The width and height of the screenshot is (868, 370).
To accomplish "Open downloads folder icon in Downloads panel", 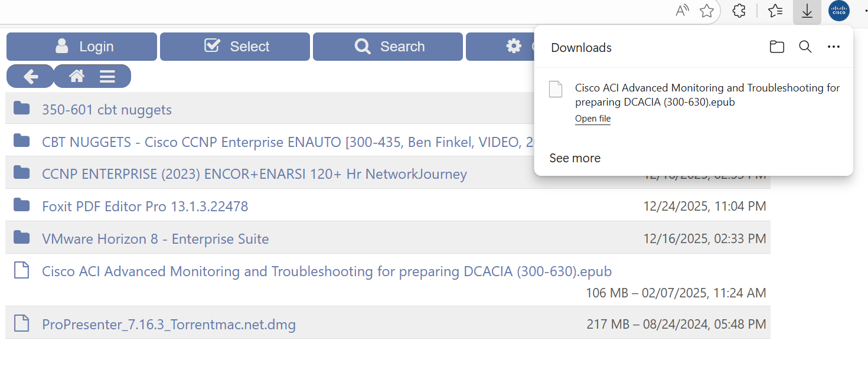I will point(777,47).
